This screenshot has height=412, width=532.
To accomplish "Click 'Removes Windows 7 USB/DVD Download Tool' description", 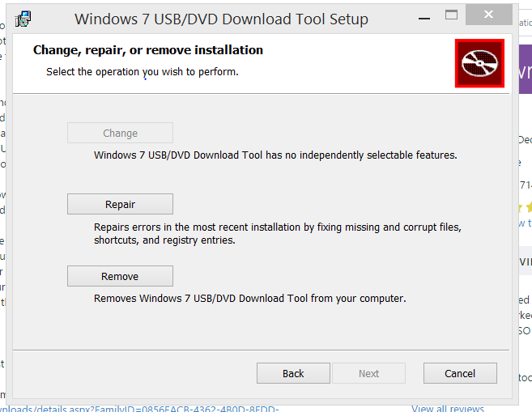I will 250,299.
